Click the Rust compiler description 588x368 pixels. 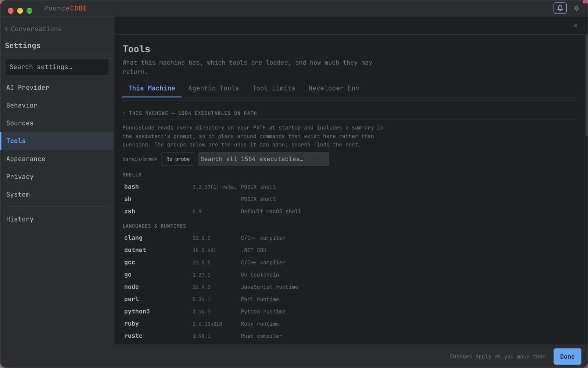[261, 336]
